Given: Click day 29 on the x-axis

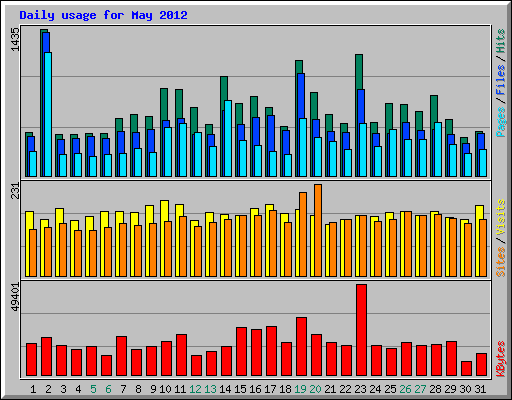Looking at the screenshot, I should click(450, 389).
